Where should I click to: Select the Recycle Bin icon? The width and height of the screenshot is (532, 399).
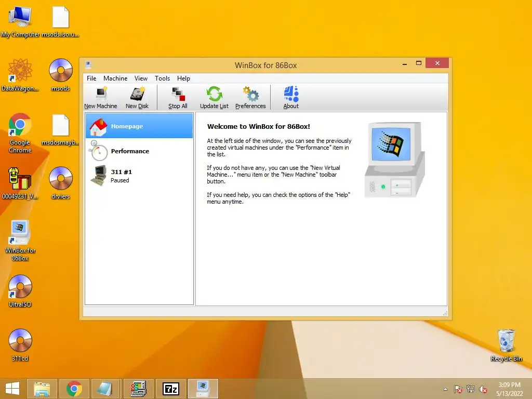(x=506, y=345)
